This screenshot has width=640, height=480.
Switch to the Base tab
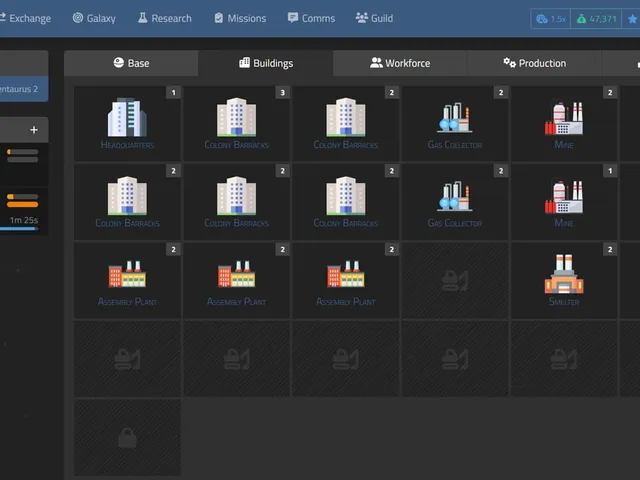pyautogui.click(x=131, y=63)
